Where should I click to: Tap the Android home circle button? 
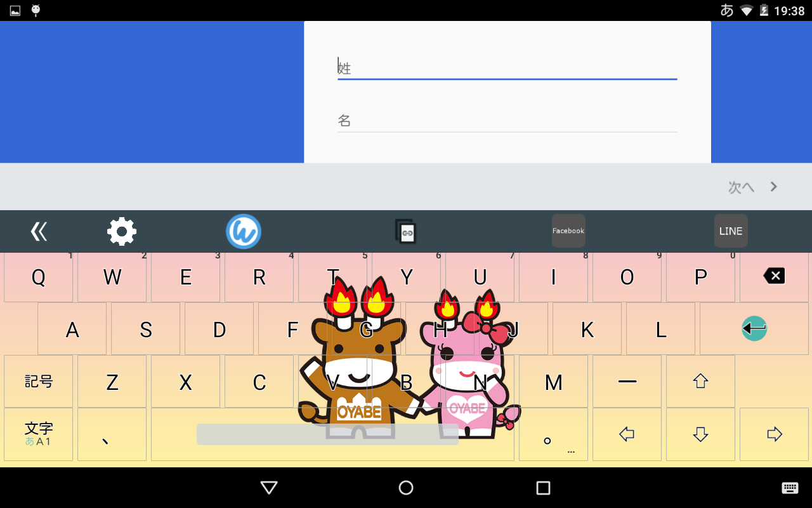click(x=406, y=488)
